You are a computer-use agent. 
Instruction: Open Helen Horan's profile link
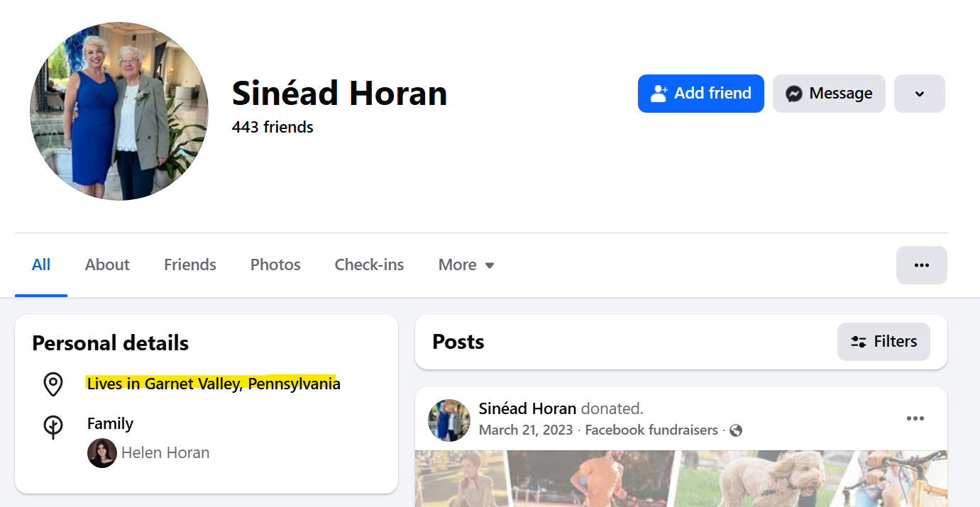pos(165,453)
